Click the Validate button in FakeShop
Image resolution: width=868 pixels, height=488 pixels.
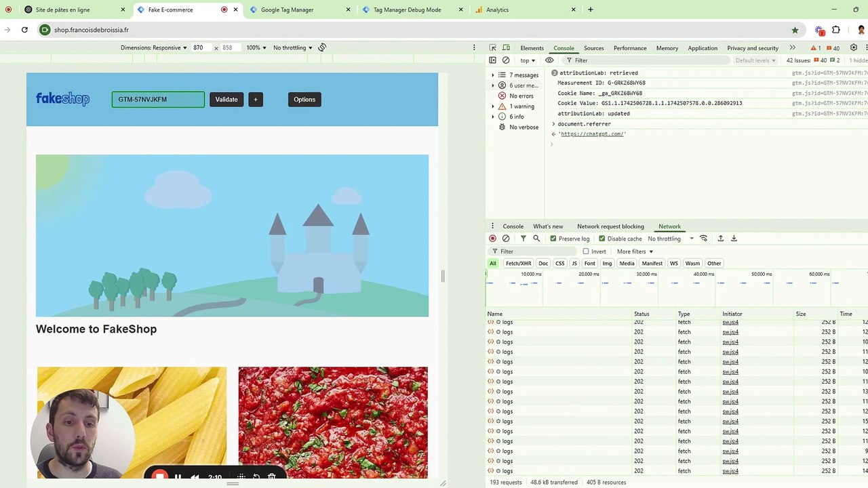(226, 100)
